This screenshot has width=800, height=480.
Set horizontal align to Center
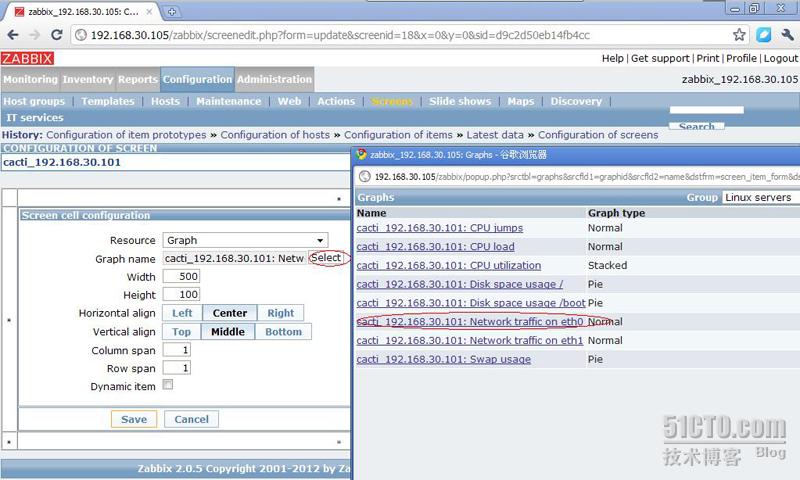[x=230, y=313]
